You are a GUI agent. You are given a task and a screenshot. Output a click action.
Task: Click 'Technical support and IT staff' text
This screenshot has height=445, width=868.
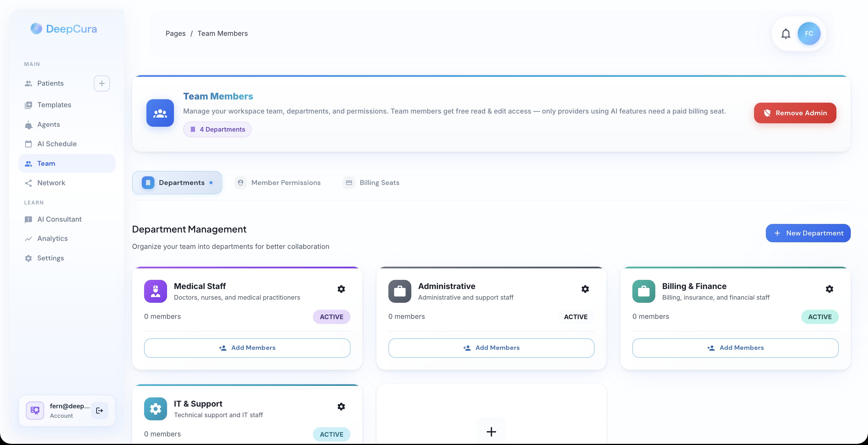pyautogui.click(x=218, y=415)
